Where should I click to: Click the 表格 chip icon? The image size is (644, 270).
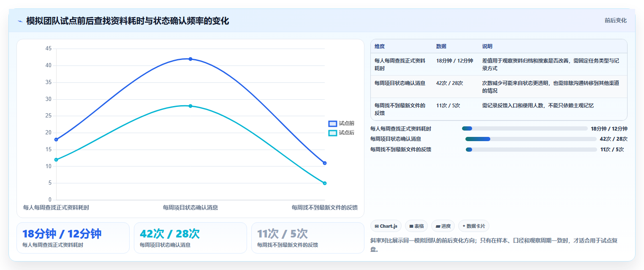411,226
